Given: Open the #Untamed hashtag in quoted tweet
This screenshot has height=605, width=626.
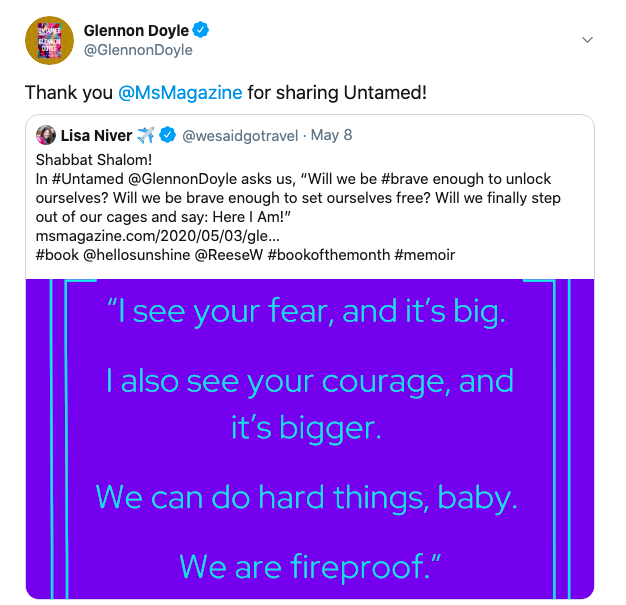Looking at the screenshot, I should (87, 179).
